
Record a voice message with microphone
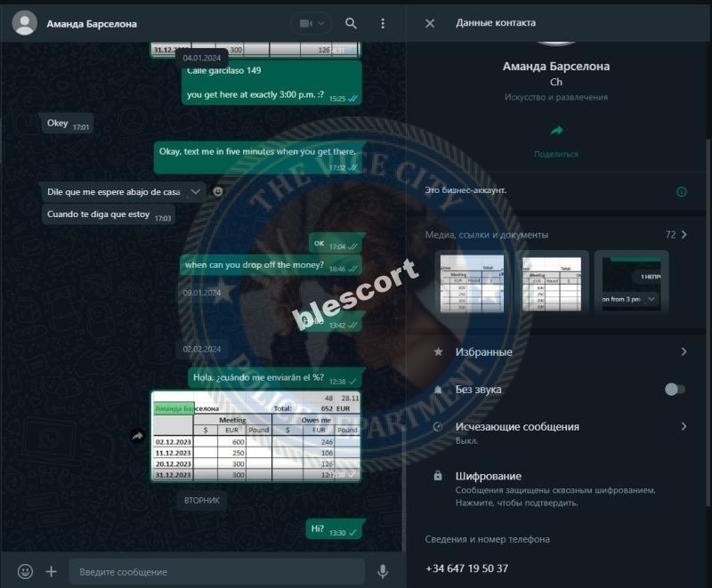click(x=383, y=572)
